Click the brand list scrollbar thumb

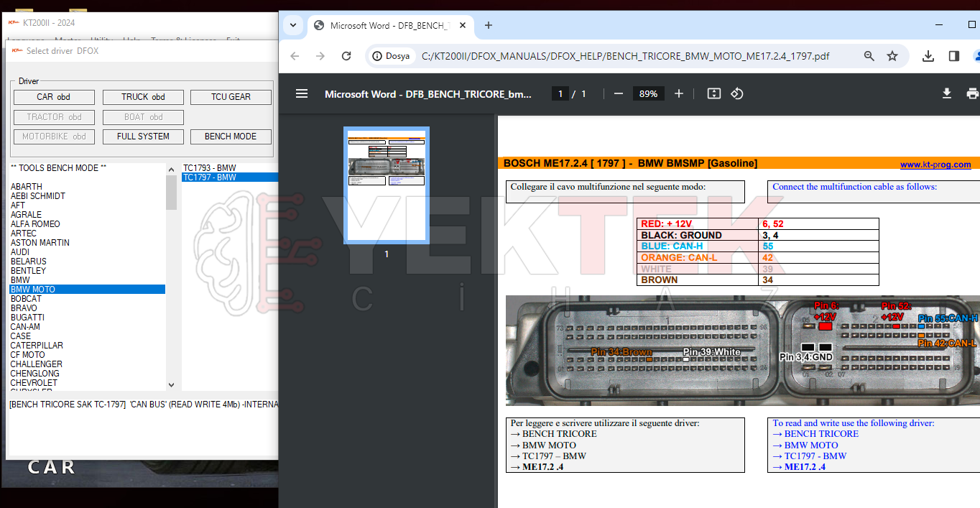point(171,193)
